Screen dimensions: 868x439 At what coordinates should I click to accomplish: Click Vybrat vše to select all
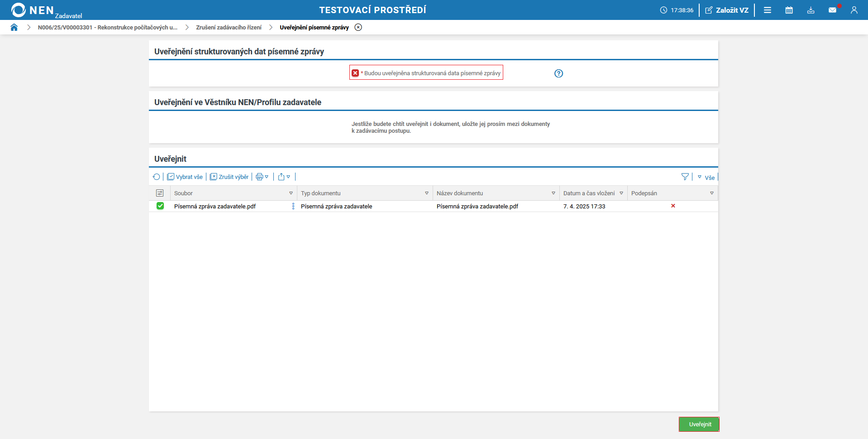coord(185,177)
